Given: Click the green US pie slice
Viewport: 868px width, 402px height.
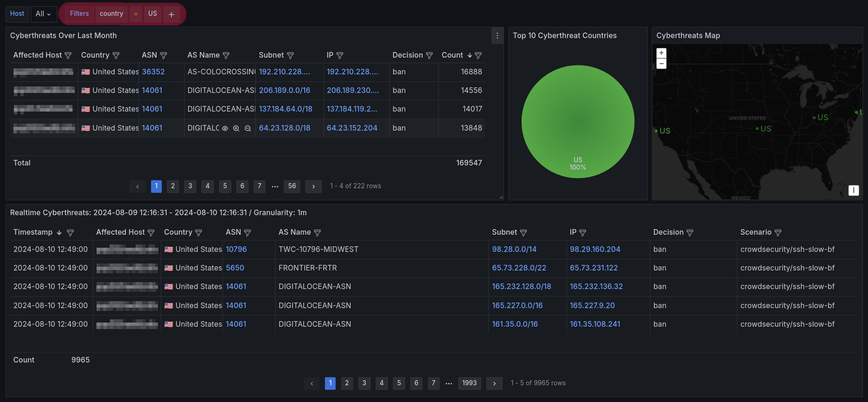Looking at the screenshot, I should point(578,122).
